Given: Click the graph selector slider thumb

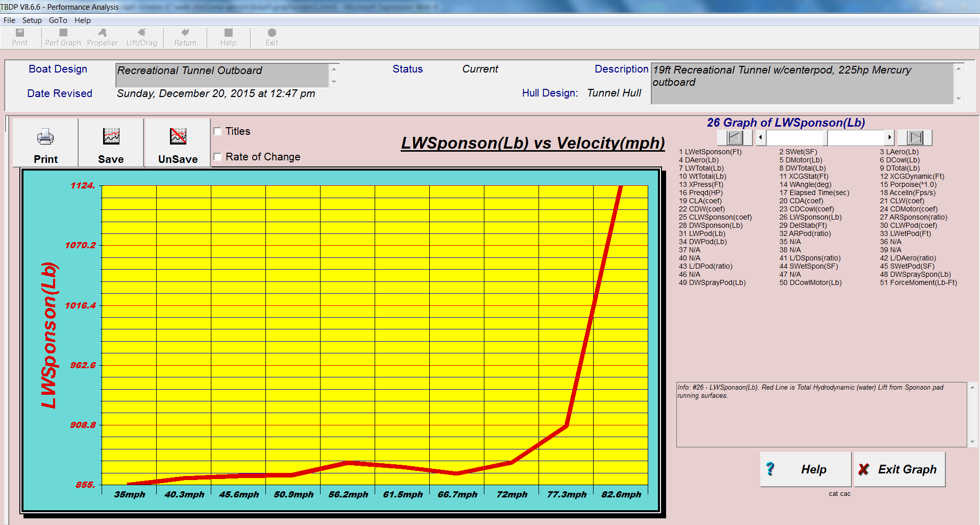Looking at the screenshot, I should tap(825, 137).
